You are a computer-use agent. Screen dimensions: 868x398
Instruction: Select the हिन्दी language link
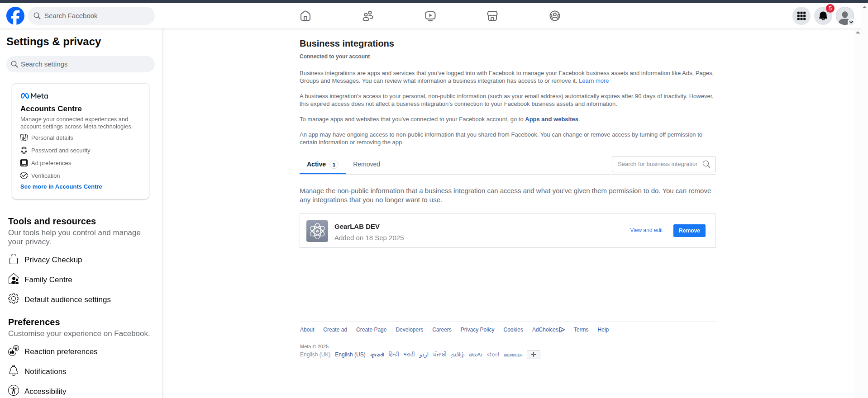point(394,355)
